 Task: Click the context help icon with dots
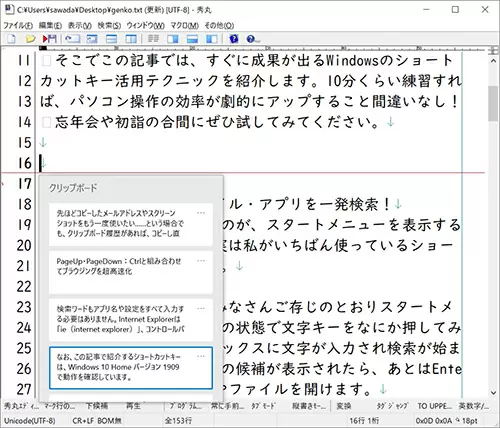(x=253, y=39)
